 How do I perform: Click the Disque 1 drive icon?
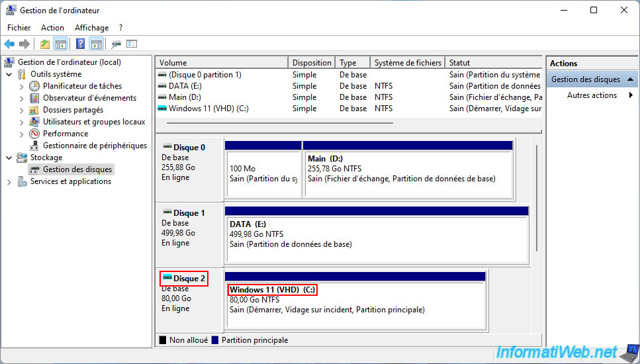click(167, 212)
